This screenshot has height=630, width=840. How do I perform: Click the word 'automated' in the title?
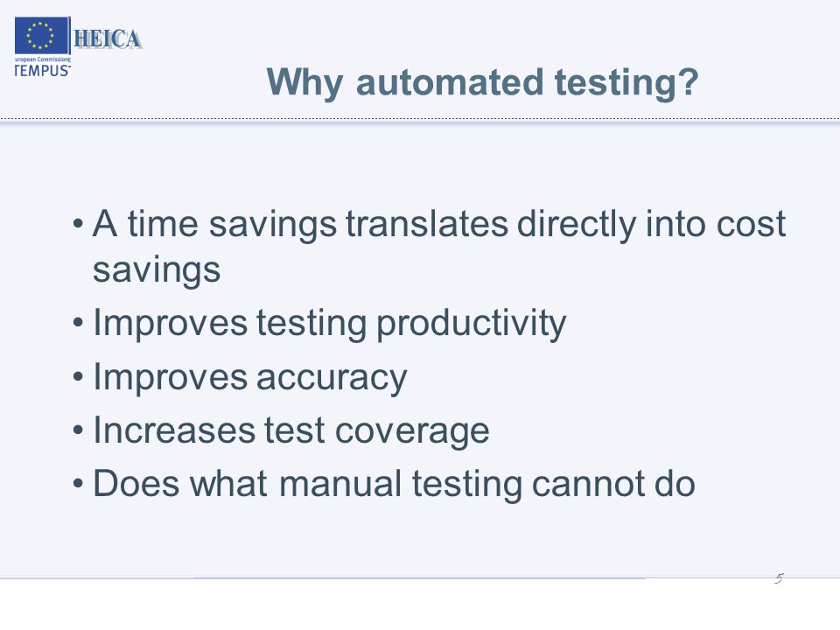pos(450,82)
